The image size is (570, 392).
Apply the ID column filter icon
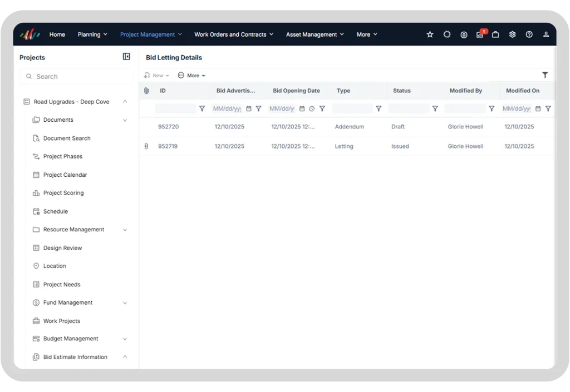point(202,108)
